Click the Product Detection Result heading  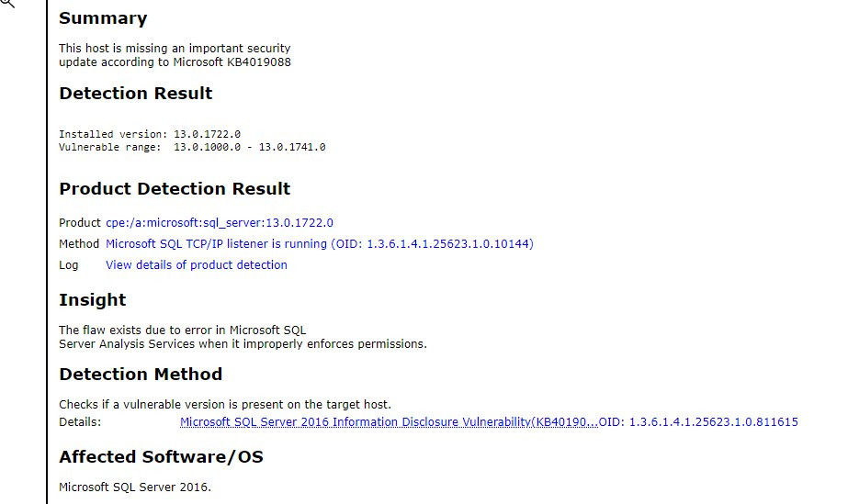click(x=175, y=189)
